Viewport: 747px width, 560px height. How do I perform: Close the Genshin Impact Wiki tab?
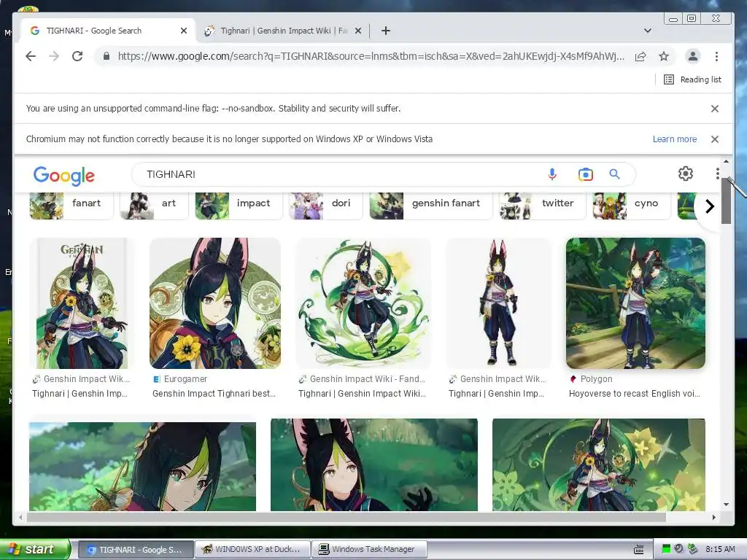(x=358, y=31)
